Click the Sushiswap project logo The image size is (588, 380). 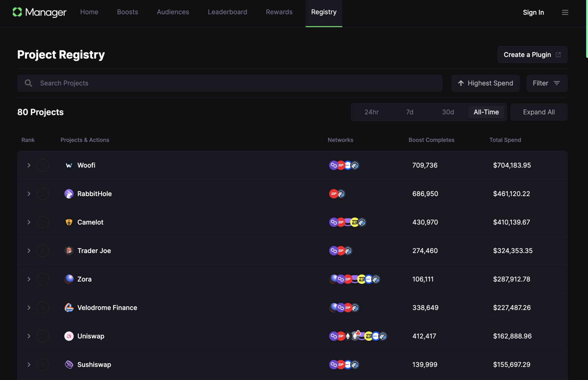pos(69,364)
